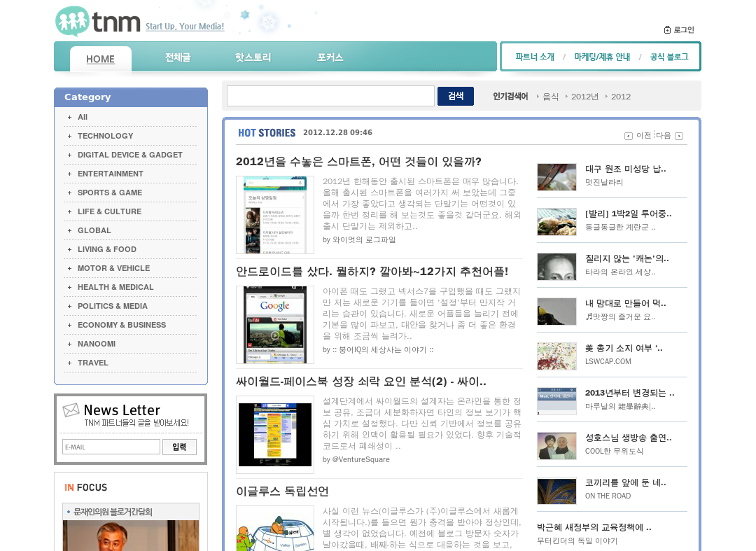This screenshot has width=756, height=551.
Task: Click the News Letter envelope icon
Action: [71, 410]
